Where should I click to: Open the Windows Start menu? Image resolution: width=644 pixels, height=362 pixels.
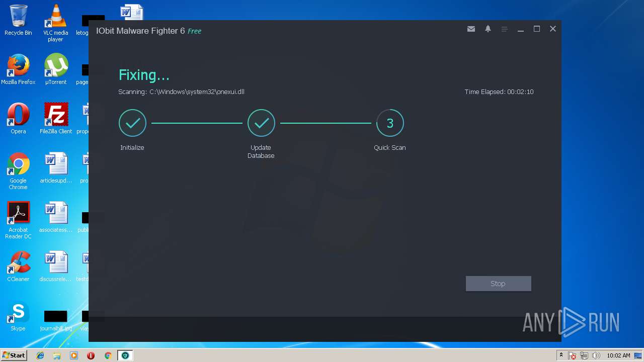pos(14,355)
